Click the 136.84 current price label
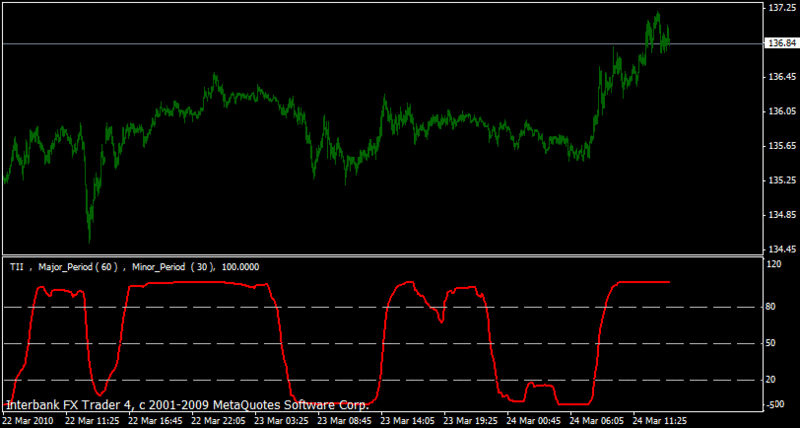Viewport: 800px width, 428px height. (781, 43)
